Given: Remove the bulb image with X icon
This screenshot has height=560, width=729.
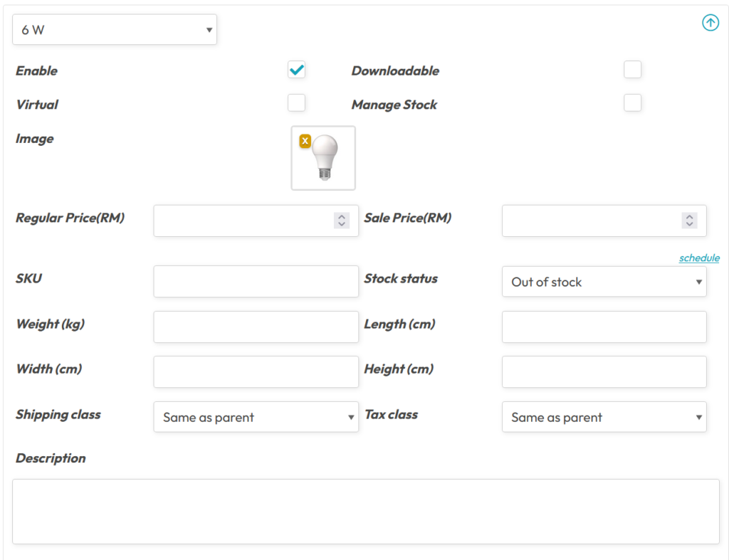Looking at the screenshot, I should point(305,141).
